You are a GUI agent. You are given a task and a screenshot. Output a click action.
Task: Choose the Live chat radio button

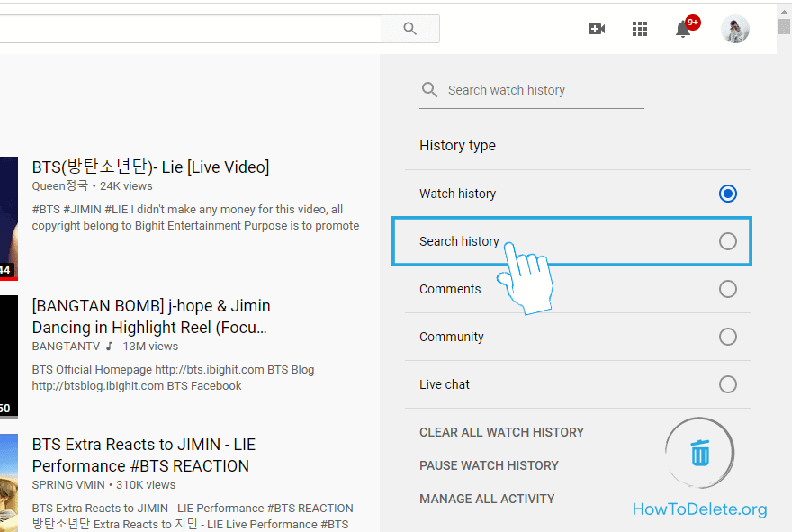[x=728, y=384]
